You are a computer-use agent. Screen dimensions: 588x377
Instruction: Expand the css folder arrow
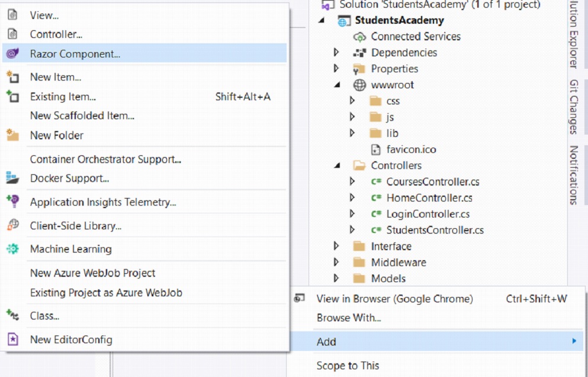352,101
